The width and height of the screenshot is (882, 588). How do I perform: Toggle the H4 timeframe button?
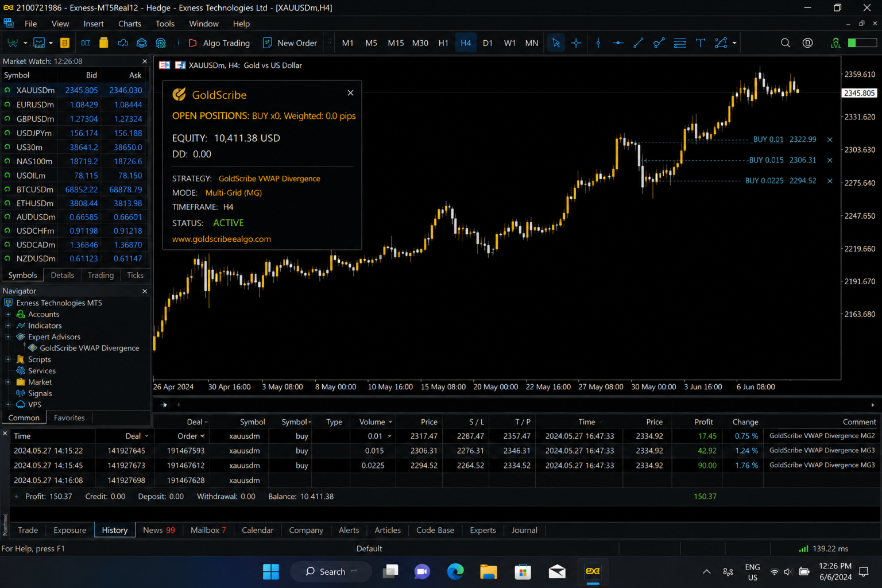pos(466,43)
